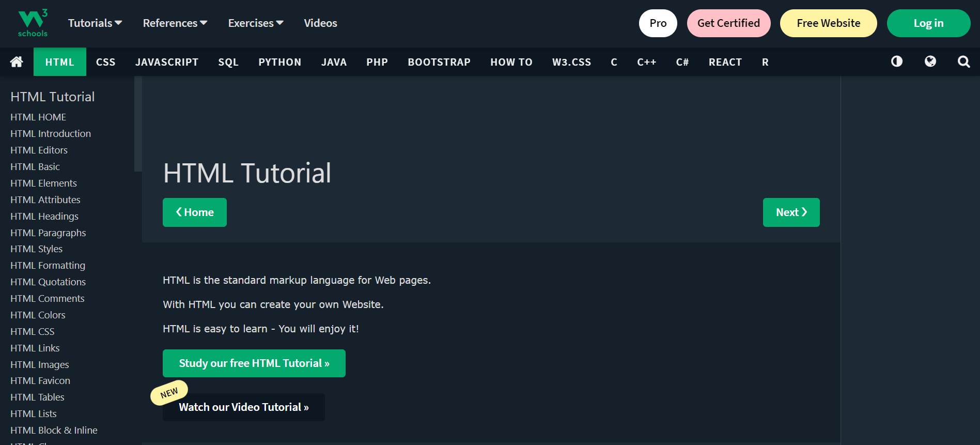Select the JAVASCRIPT tab
The width and height of the screenshot is (980, 445).
pyautogui.click(x=167, y=62)
